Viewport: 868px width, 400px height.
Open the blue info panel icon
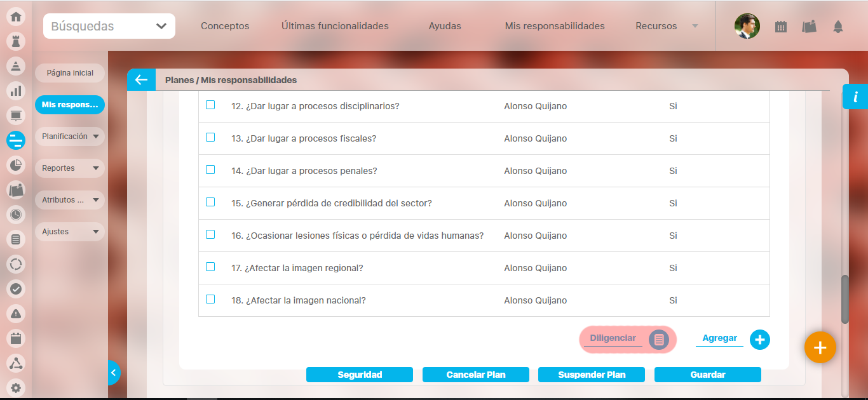tap(855, 97)
